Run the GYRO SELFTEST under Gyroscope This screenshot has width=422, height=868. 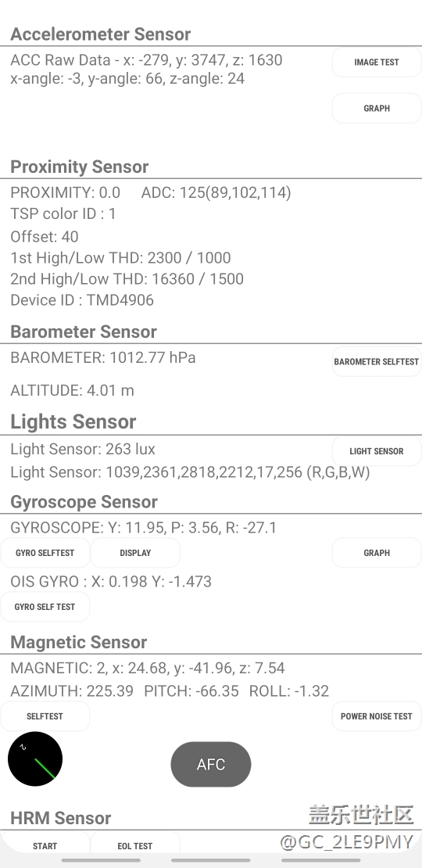point(45,552)
